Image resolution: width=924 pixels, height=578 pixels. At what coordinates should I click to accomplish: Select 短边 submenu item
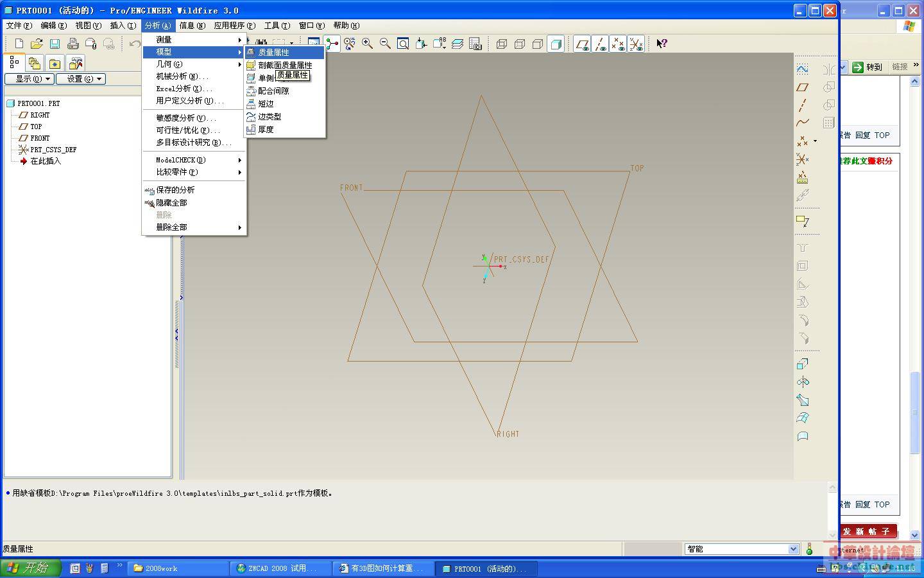coord(285,104)
